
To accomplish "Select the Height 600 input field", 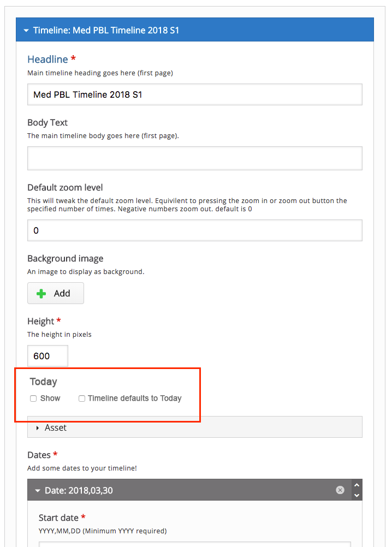I will tap(48, 356).
